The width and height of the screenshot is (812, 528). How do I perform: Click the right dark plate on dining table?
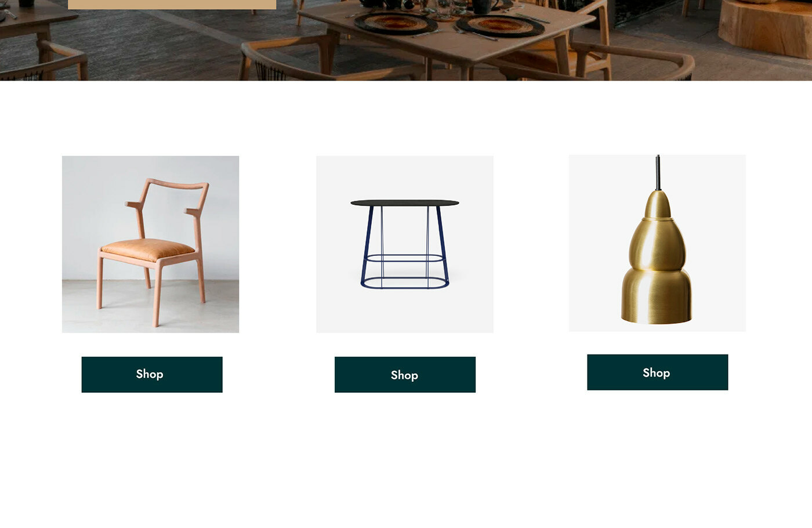pos(501,26)
